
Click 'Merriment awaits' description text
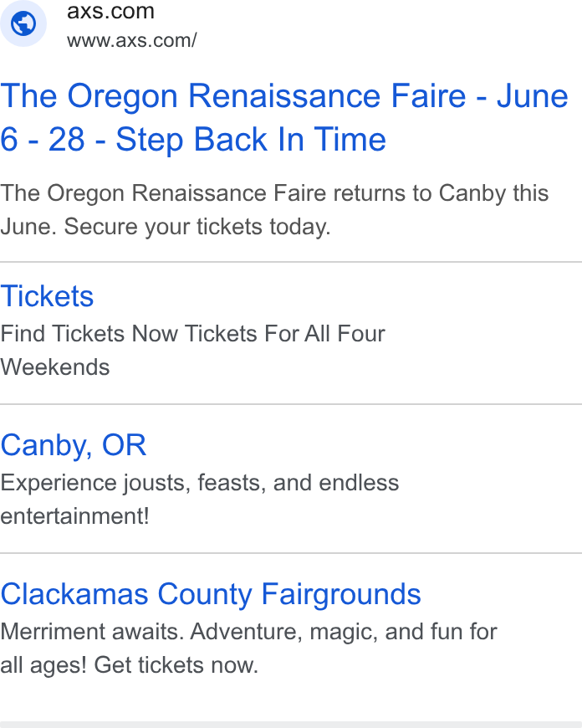pos(92,632)
